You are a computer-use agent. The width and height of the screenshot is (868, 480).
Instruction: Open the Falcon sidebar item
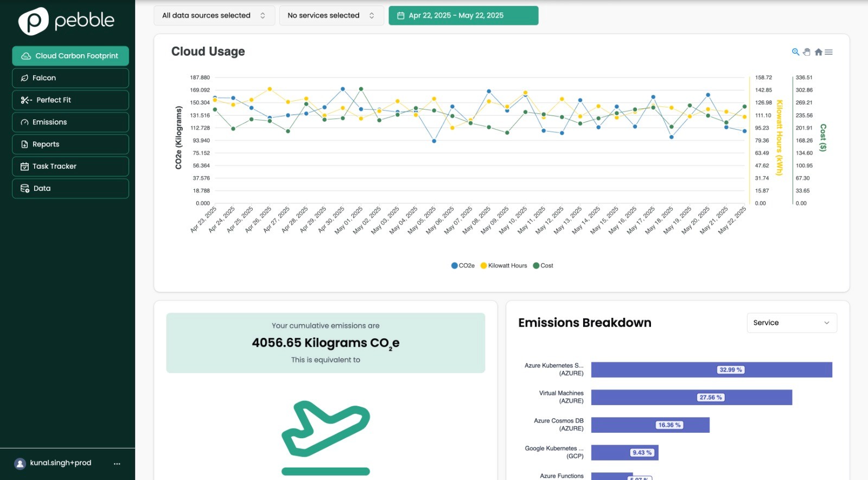coord(71,78)
